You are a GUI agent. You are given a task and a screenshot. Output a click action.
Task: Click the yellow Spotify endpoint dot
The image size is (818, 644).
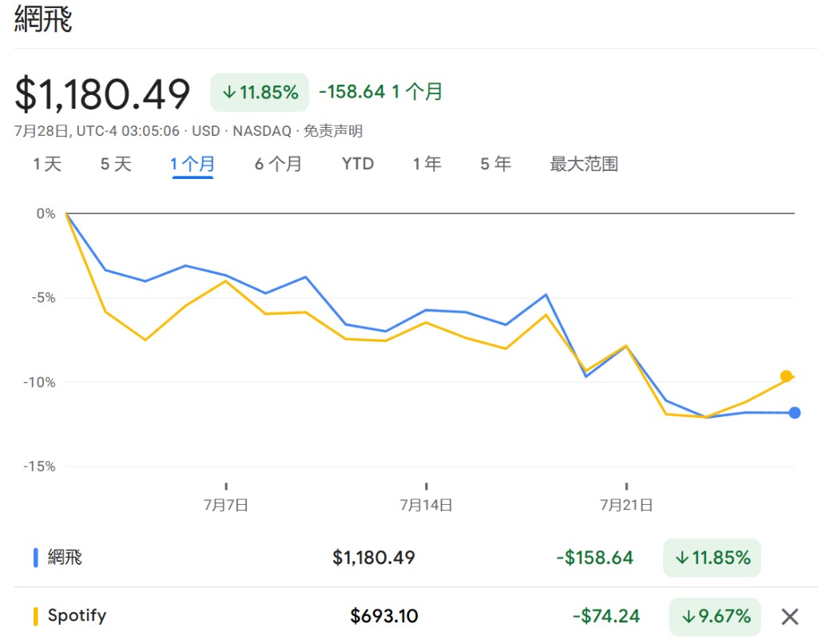[x=786, y=376]
